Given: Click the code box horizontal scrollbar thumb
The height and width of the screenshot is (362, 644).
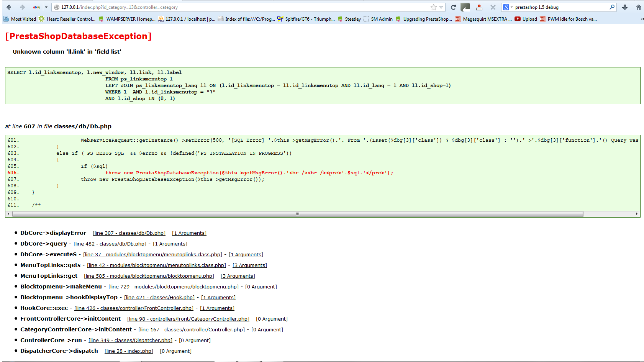Looking at the screenshot, I should (298, 214).
